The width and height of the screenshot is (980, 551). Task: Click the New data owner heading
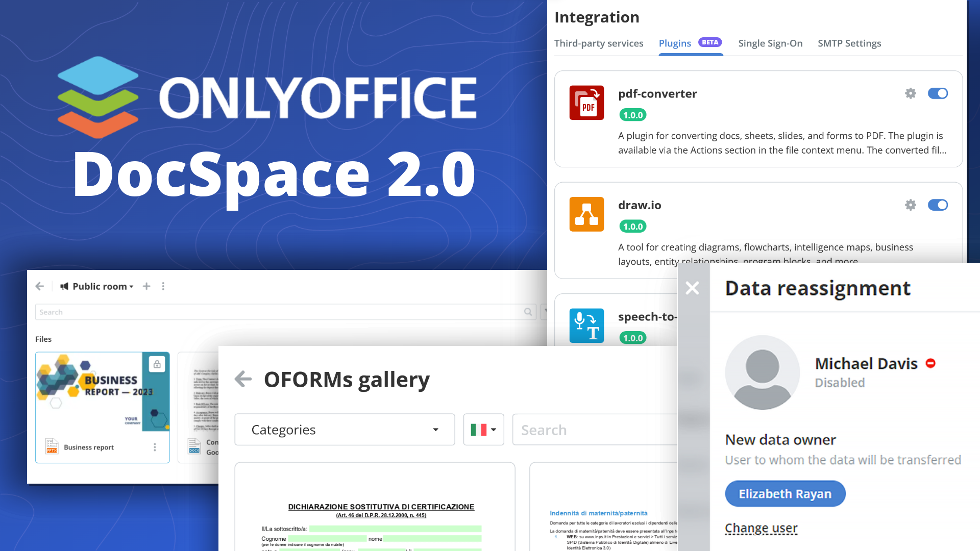[780, 440]
